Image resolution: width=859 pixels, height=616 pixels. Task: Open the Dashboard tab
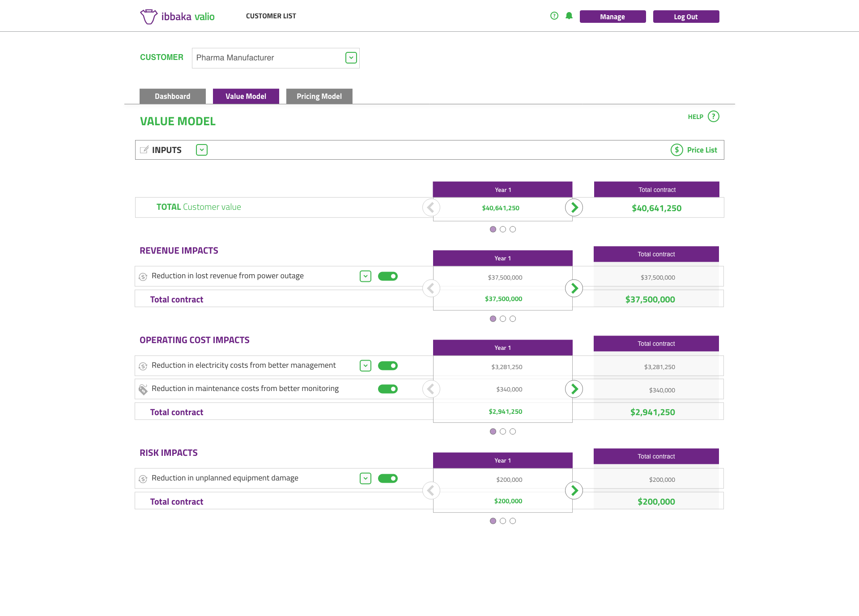(x=172, y=97)
